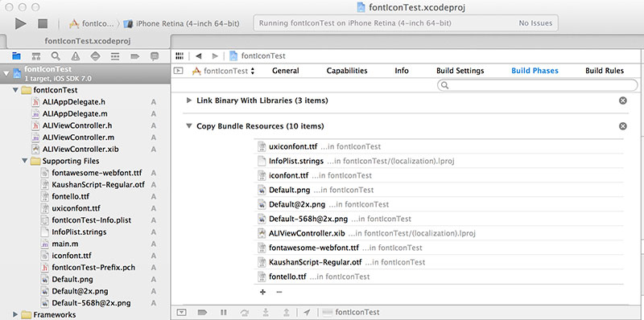Toggle the targets list sidebar button
This screenshot has height=320, width=644.
(x=178, y=71)
